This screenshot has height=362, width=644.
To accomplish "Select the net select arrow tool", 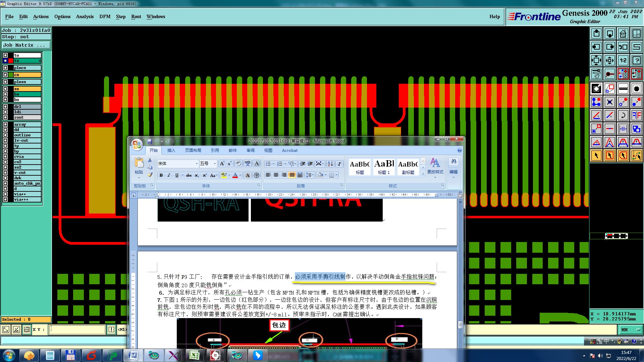I will coord(636,156).
